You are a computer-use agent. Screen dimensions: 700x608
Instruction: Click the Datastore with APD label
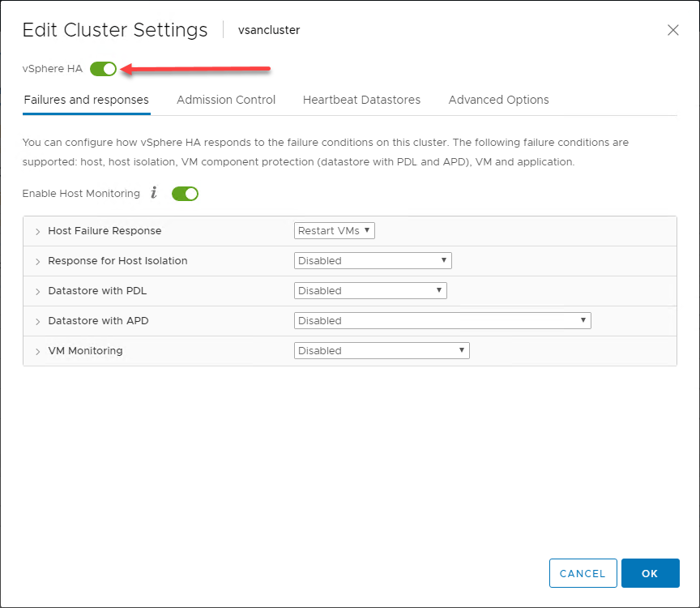point(98,321)
